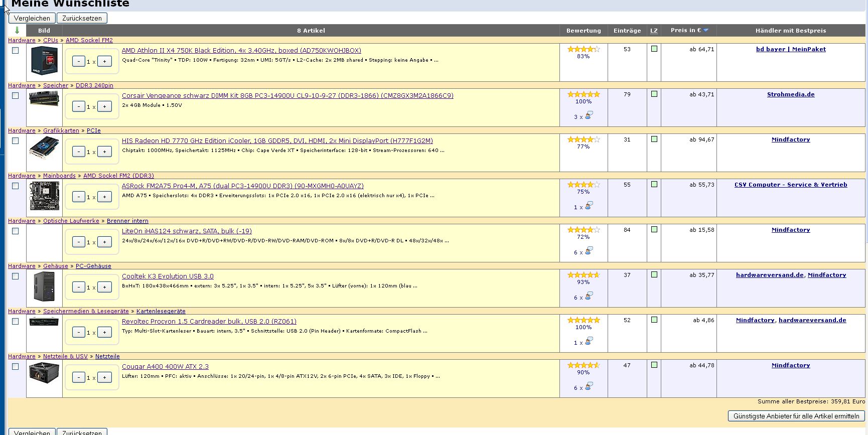
Task: Tick the checkbox for Cooltek K3 case
Action: pos(16,276)
